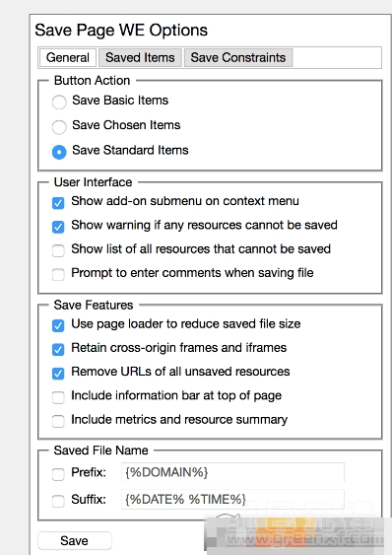Uncheck warning if resources cannot be saved

(58, 227)
